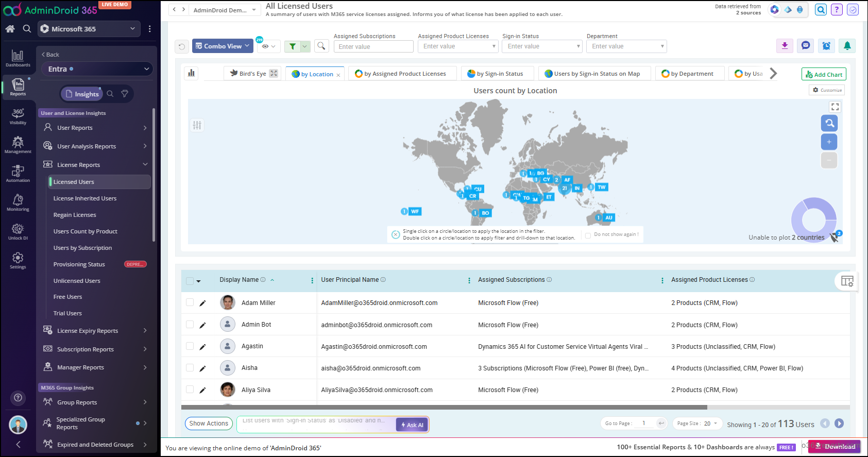Open the Dashboards sidebar icon

[18, 58]
